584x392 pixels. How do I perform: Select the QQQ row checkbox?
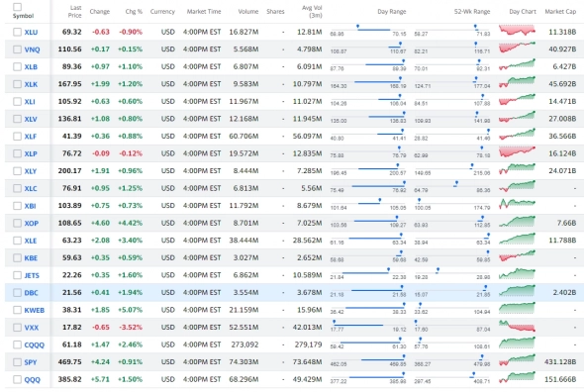pos(17,380)
